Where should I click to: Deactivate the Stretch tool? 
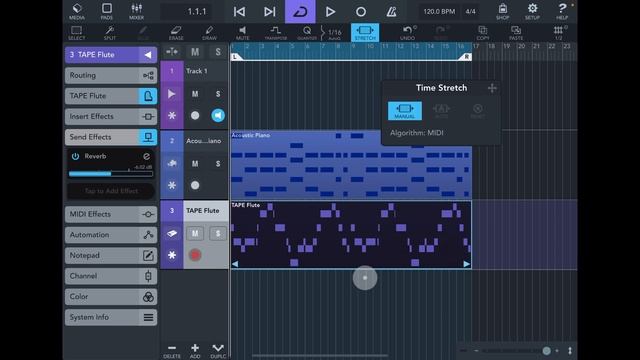(x=365, y=33)
